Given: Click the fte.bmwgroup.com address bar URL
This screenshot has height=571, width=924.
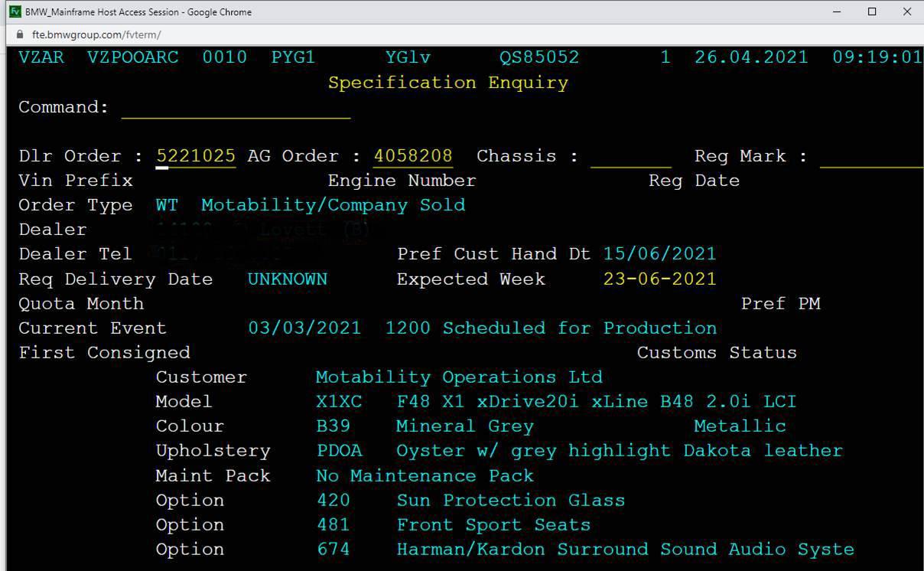Looking at the screenshot, I should pyautogui.click(x=96, y=35).
